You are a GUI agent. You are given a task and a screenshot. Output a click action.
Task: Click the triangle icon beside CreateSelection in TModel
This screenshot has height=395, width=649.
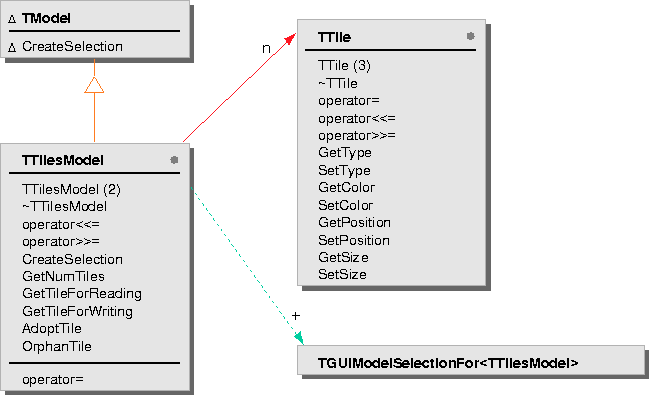tap(12, 48)
